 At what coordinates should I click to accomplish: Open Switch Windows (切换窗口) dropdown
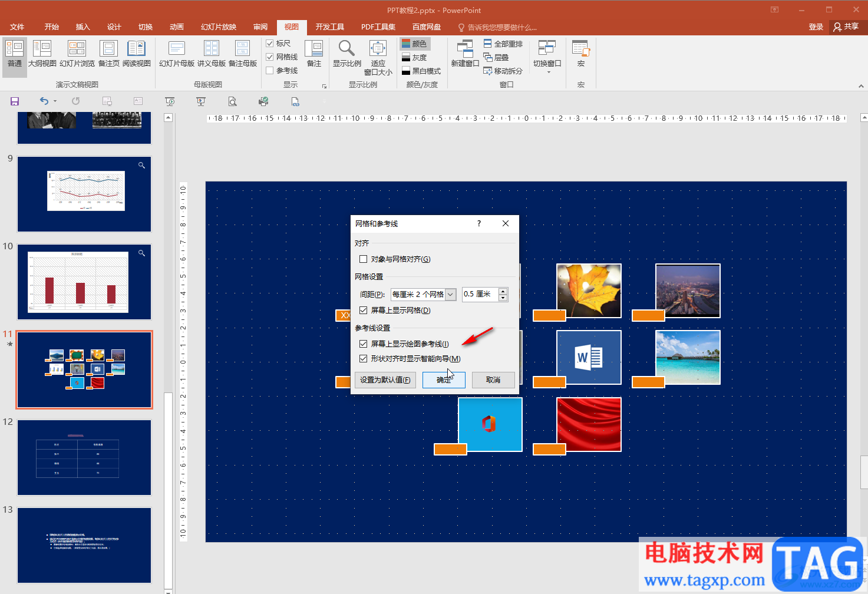coord(547,57)
